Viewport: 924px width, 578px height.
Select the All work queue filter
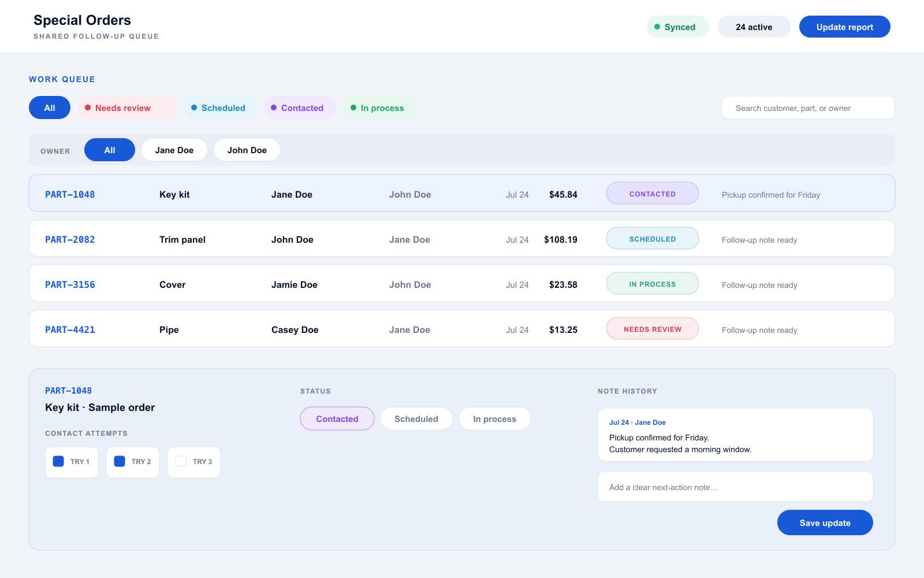[50, 108]
